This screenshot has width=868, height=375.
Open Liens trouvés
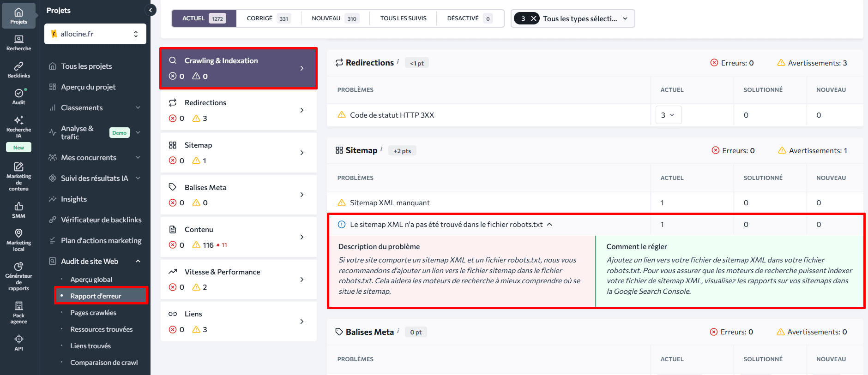tap(90, 346)
